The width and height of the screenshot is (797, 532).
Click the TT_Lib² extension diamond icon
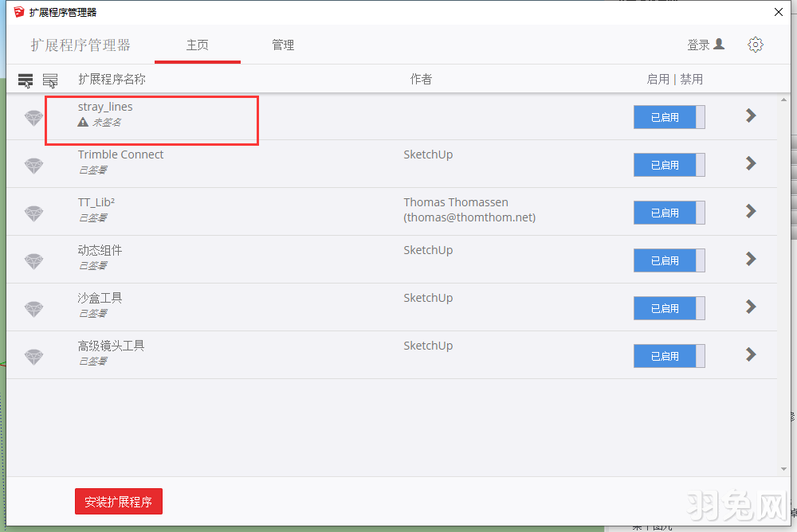click(33, 213)
